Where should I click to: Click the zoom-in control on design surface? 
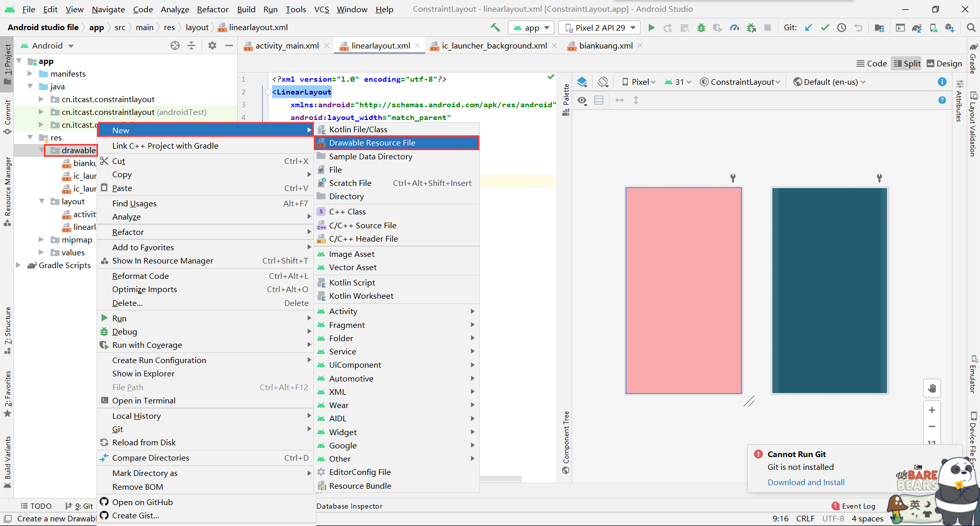(932, 410)
